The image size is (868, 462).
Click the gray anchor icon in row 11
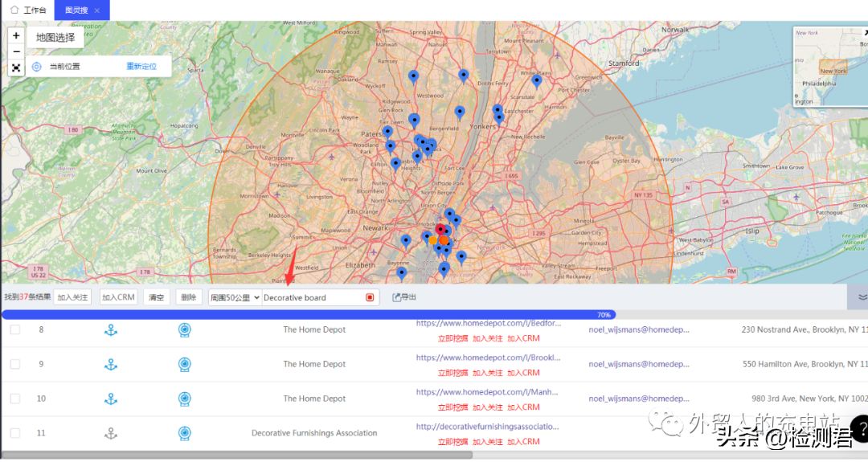(111, 433)
